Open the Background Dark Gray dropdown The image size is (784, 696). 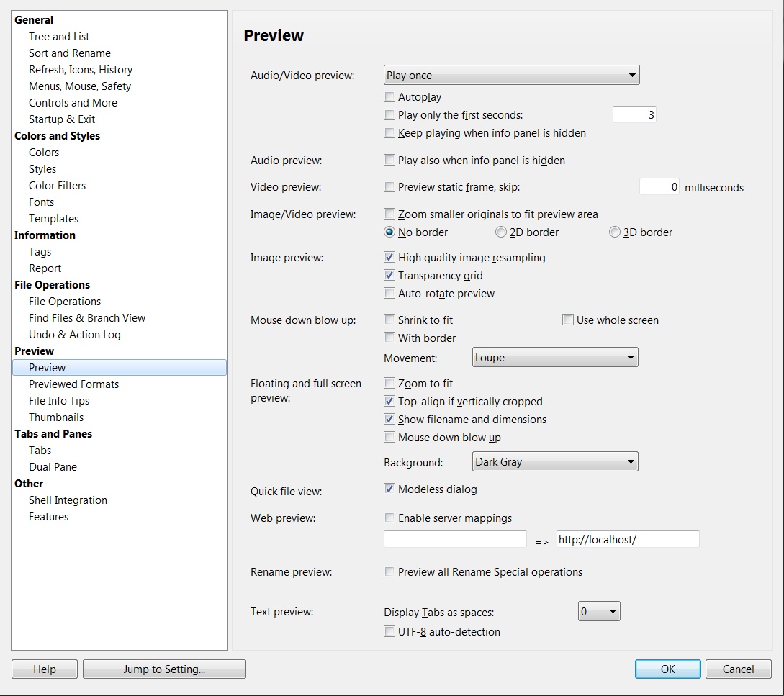tap(554, 462)
